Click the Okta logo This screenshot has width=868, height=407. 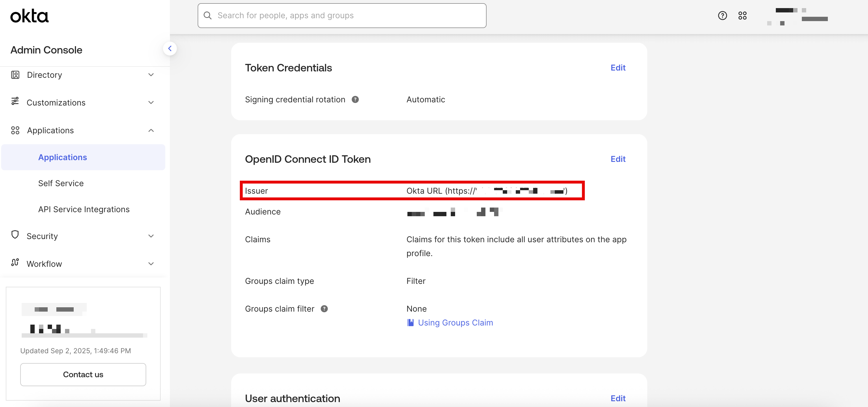coord(29,16)
